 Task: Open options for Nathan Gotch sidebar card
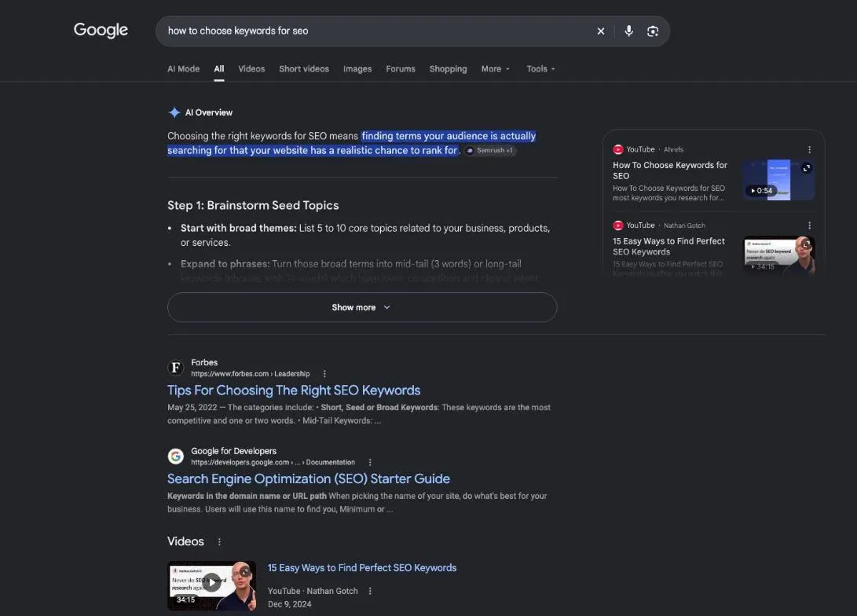(x=809, y=225)
